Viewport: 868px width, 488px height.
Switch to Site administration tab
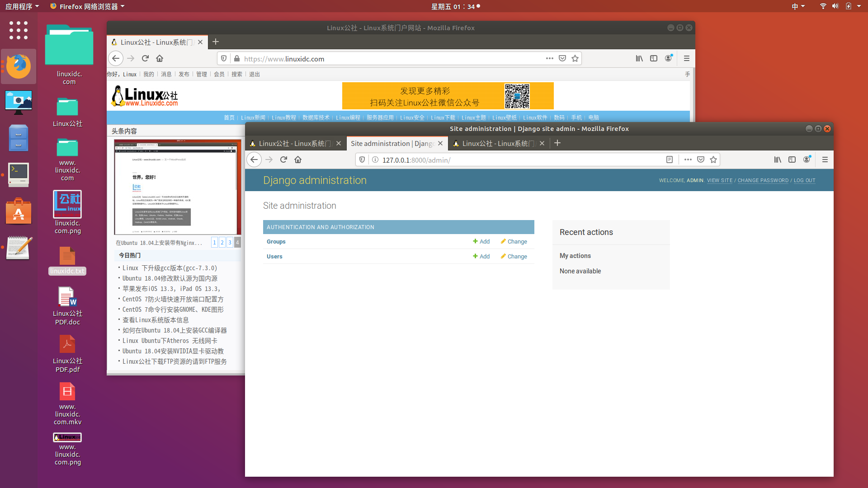point(392,143)
